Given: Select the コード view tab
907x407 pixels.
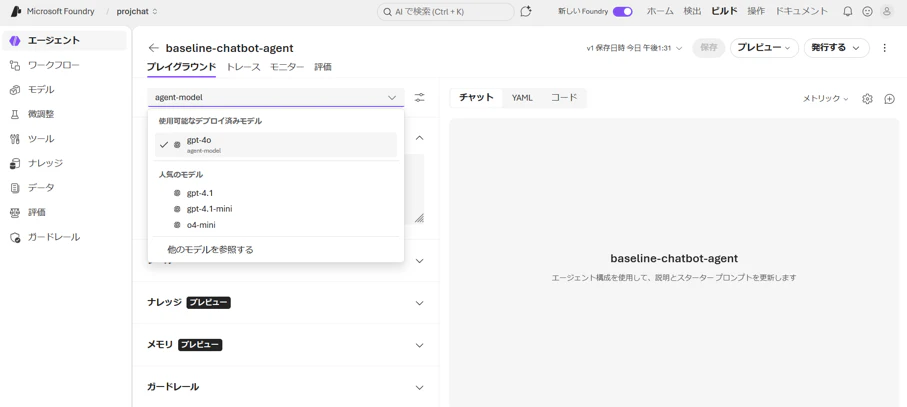Looking at the screenshot, I should tap(563, 98).
